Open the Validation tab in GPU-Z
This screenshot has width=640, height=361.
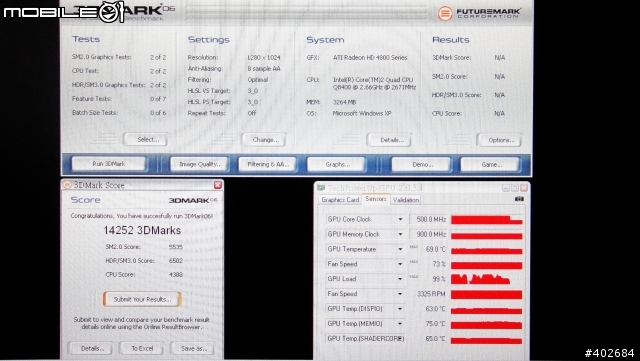pos(406,200)
